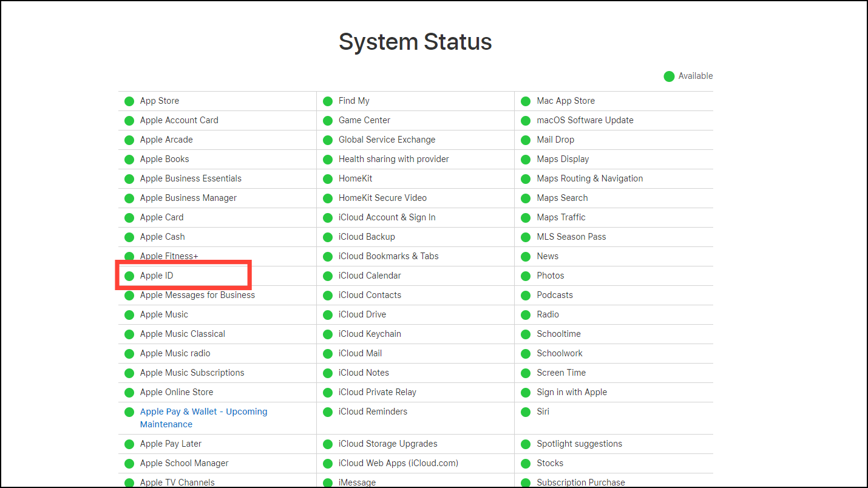Click the Apple Music Classical entry
Screen dimensions: 868x488
[x=182, y=334]
